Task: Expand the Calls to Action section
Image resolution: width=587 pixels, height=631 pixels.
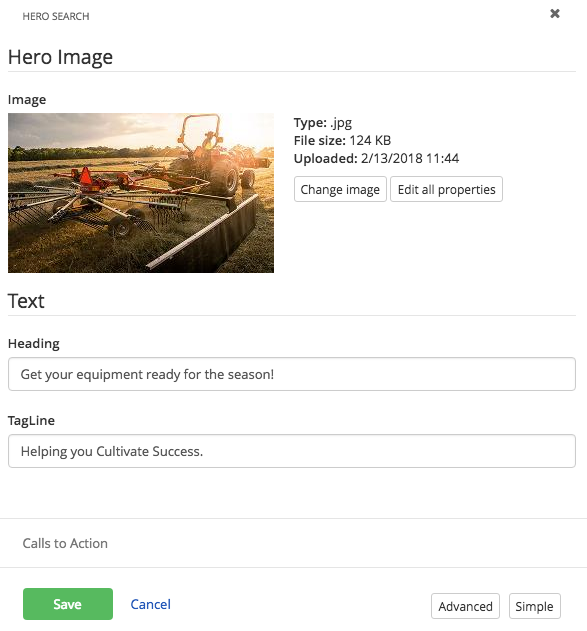Action: (x=65, y=543)
